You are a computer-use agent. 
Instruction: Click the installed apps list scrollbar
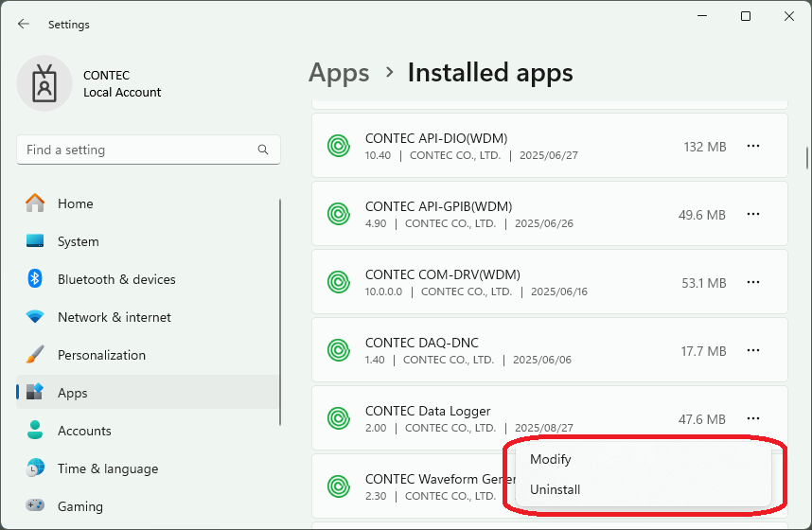click(x=806, y=157)
